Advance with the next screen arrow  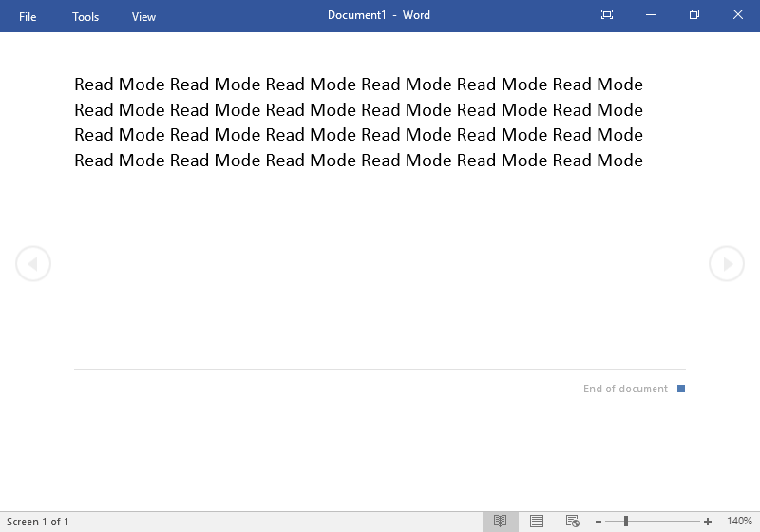[727, 263]
